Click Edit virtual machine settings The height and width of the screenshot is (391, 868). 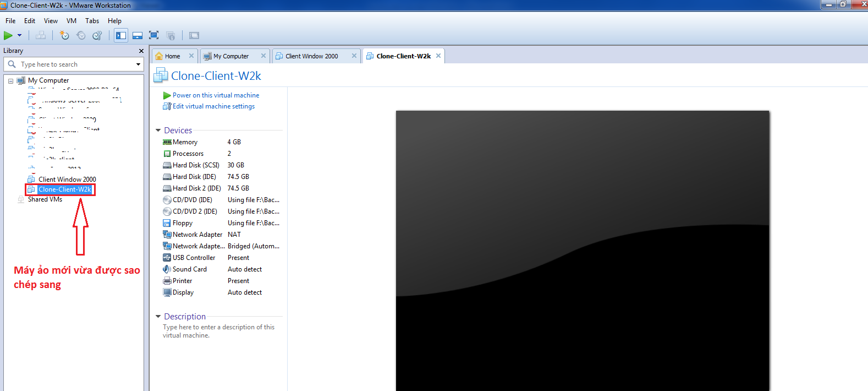[213, 106]
